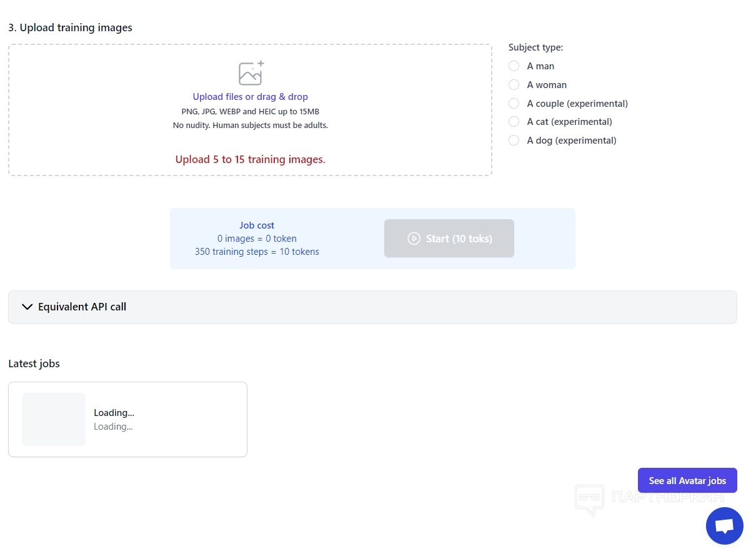Open the chat support bubble

tap(724, 526)
